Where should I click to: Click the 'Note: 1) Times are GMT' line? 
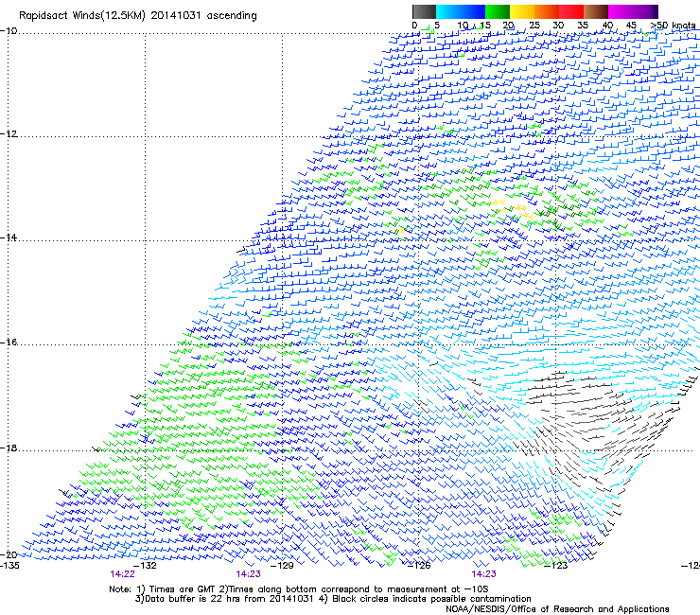(x=299, y=589)
